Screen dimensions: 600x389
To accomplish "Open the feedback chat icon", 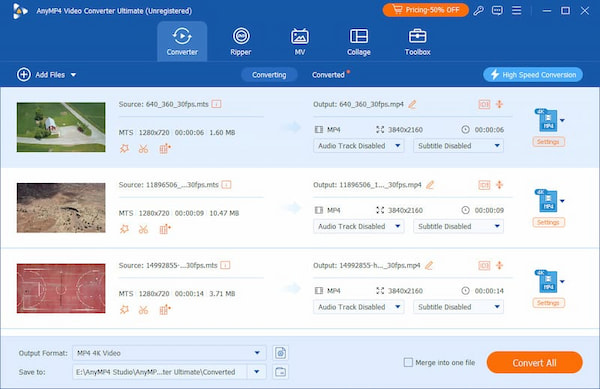I will pos(497,10).
